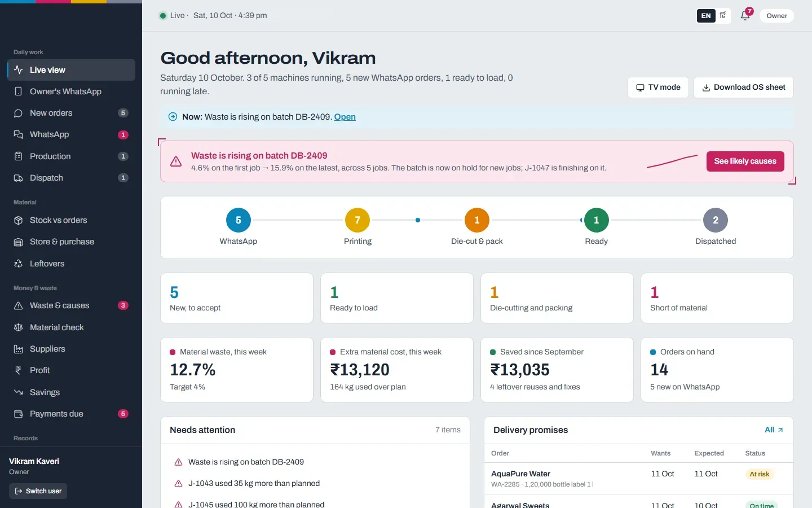Open the 'New, to accept' card

[x=237, y=298]
